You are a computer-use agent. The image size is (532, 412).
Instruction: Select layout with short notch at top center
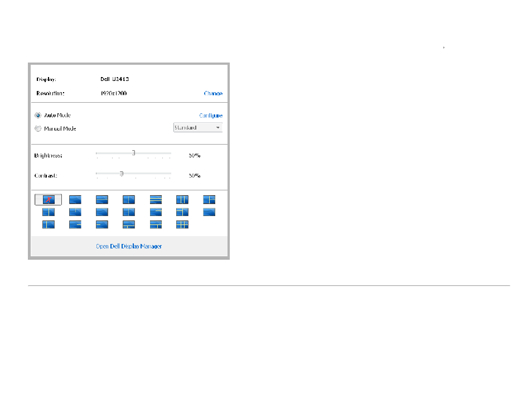[75, 212]
